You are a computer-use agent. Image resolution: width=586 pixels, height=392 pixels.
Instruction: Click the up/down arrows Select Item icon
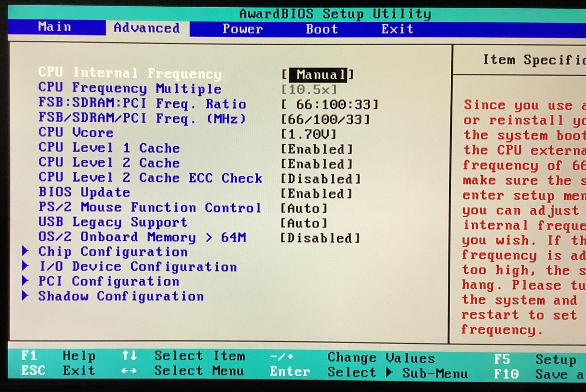point(129,356)
